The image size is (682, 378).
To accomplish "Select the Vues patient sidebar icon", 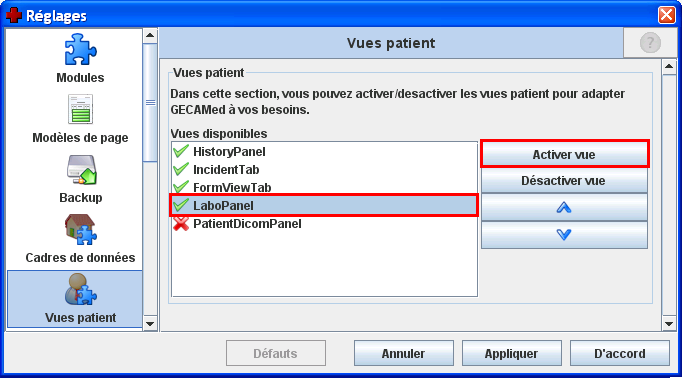I will pyautogui.click(x=80, y=289).
